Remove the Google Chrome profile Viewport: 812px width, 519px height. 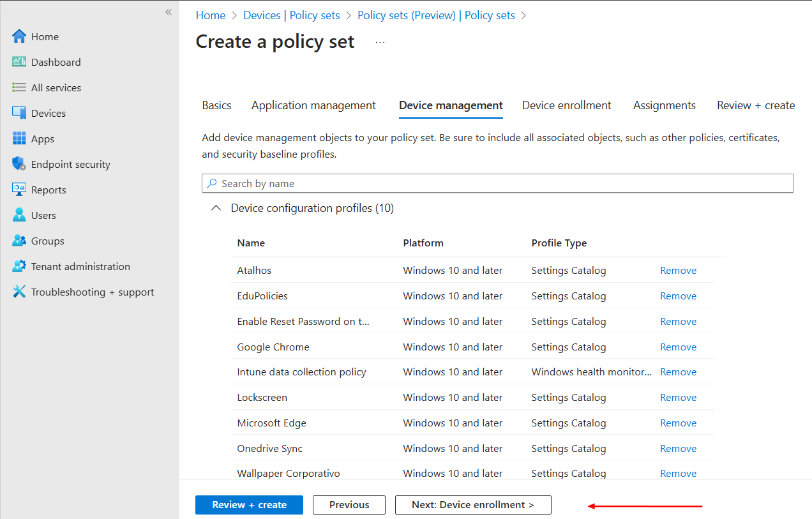678,347
